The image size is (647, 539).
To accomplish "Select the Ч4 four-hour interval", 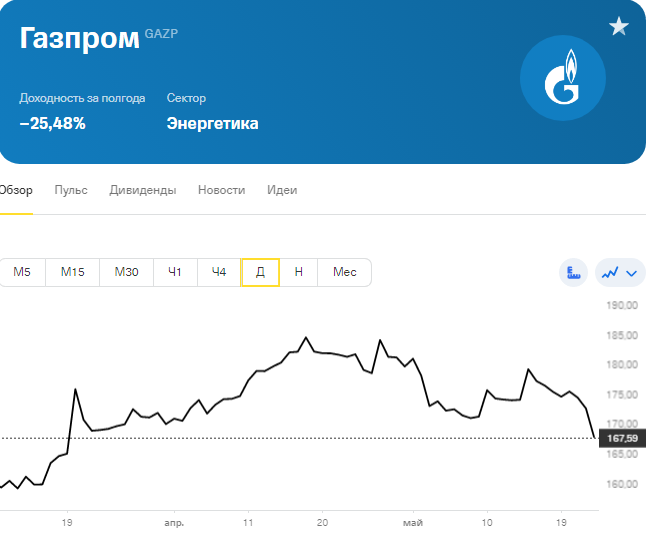I will click(219, 272).
